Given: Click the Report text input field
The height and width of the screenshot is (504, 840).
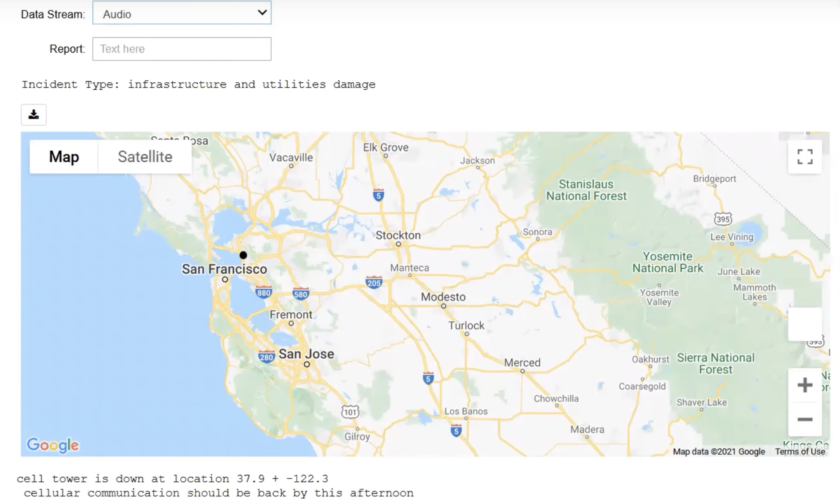Looking at the screenshot, I should pos(182,49).
